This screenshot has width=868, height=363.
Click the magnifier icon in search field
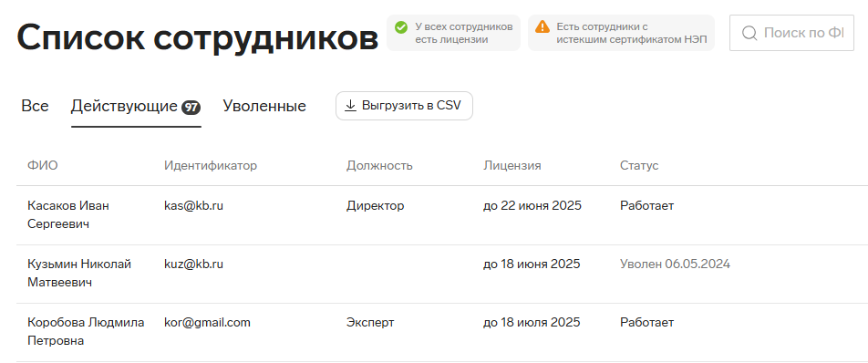point(749,33)
